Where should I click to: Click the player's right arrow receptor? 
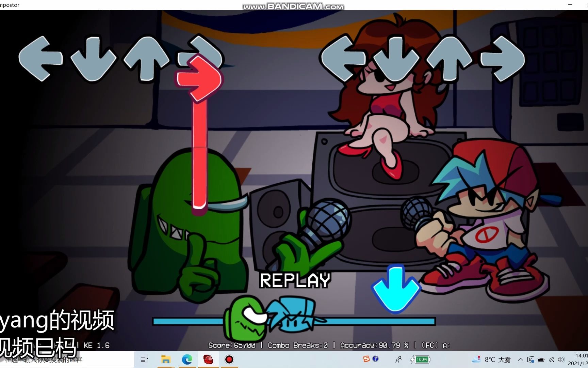tap(502, 59)
